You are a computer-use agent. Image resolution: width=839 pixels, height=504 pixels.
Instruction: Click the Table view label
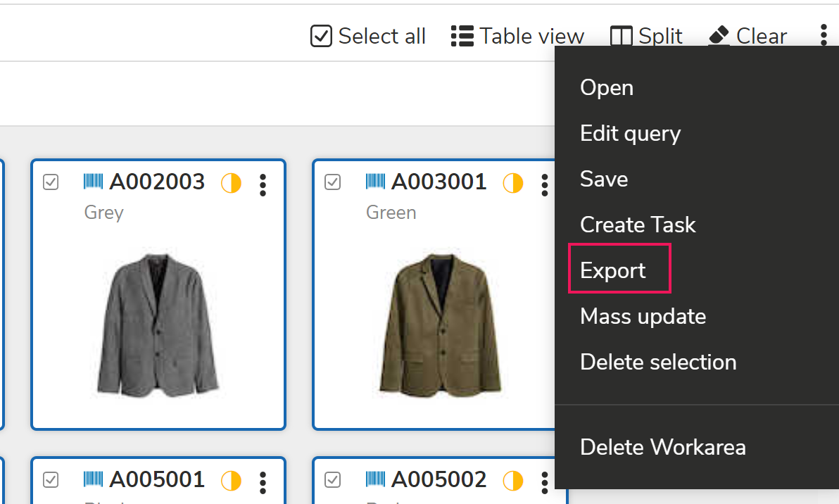click(532, 37)
